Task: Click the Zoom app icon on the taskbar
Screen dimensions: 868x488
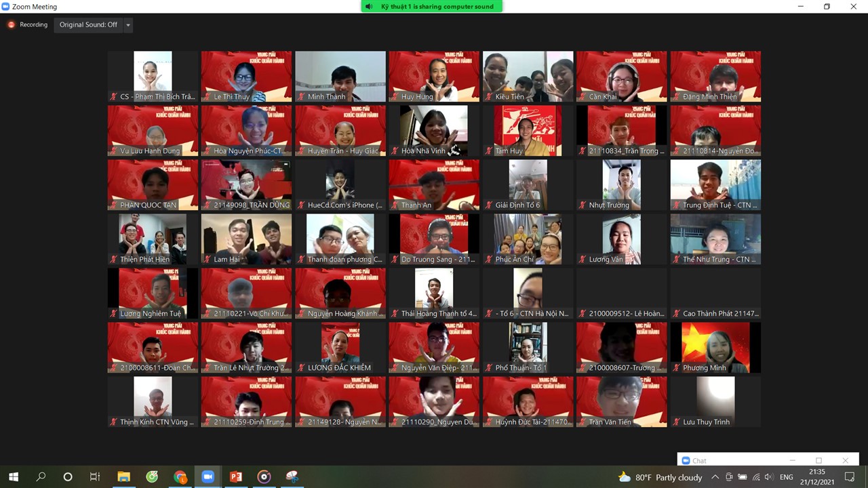Action: click(208, 477)
